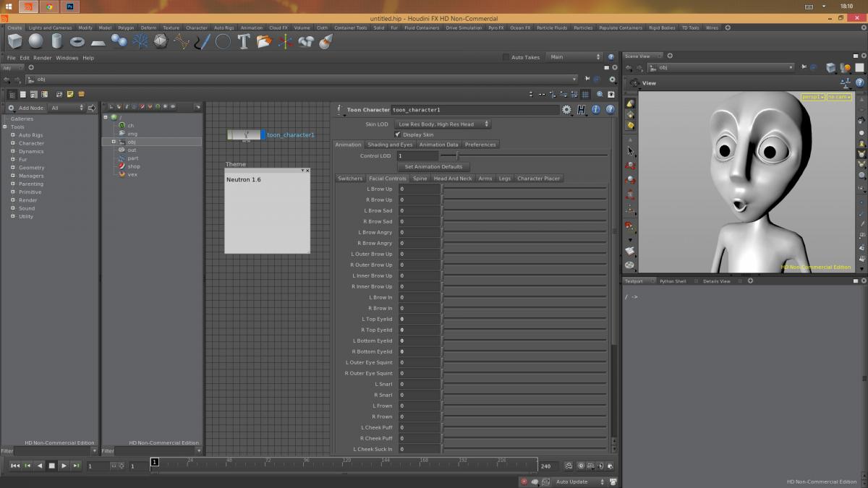Select the shop entry in the node tree
This screenshot has width=868, height=488.
[x=134, y=166]
